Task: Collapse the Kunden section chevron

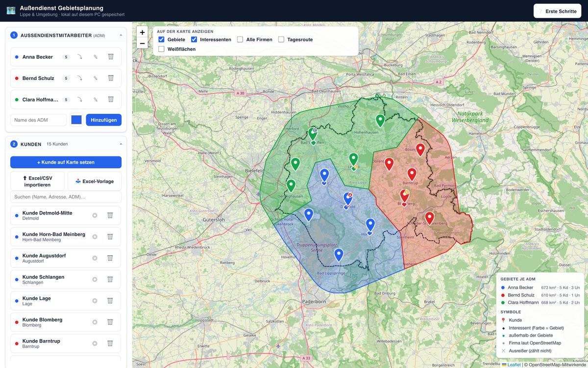Action: click(x=121, y=144)
